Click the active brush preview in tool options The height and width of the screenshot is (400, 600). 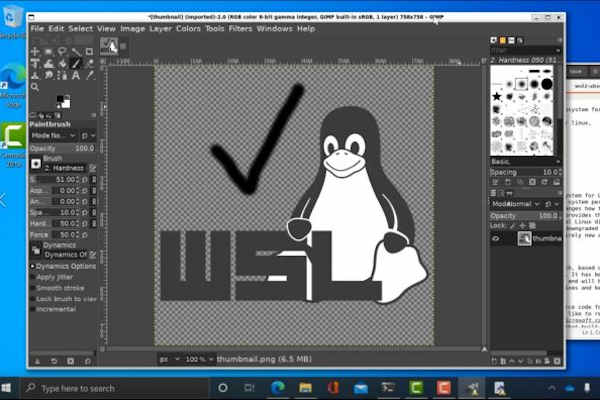point(36,164)
